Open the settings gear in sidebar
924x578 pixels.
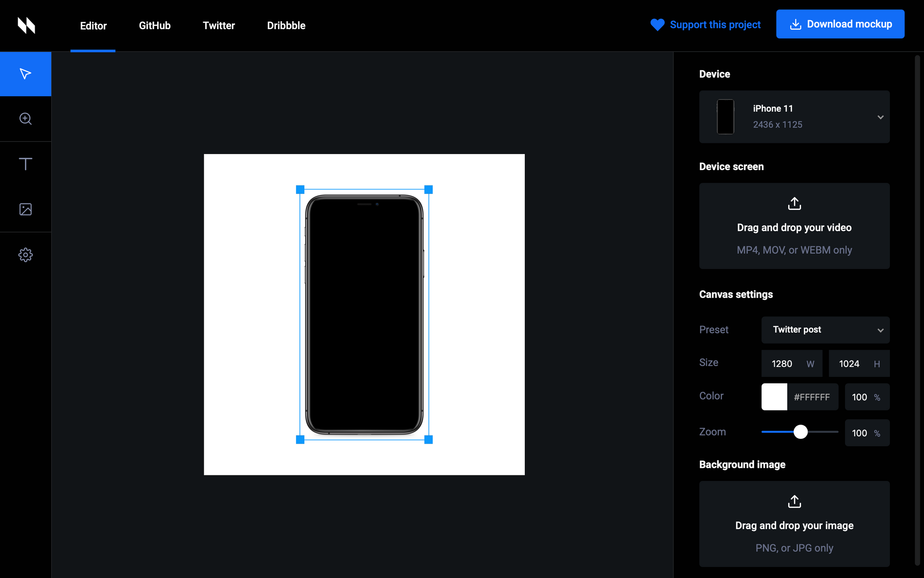click(x=25, y=255)
